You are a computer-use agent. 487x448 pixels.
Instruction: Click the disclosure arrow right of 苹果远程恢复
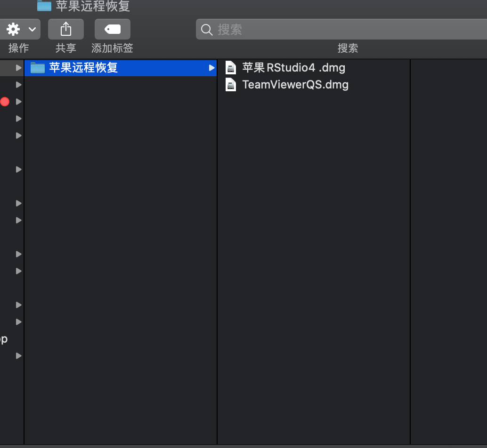click(211, 67)
